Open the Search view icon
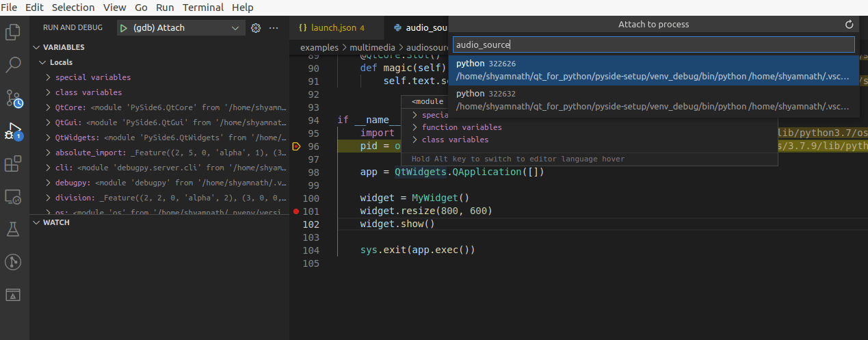This screenshot has height=340, width=868. click(14, 65)
